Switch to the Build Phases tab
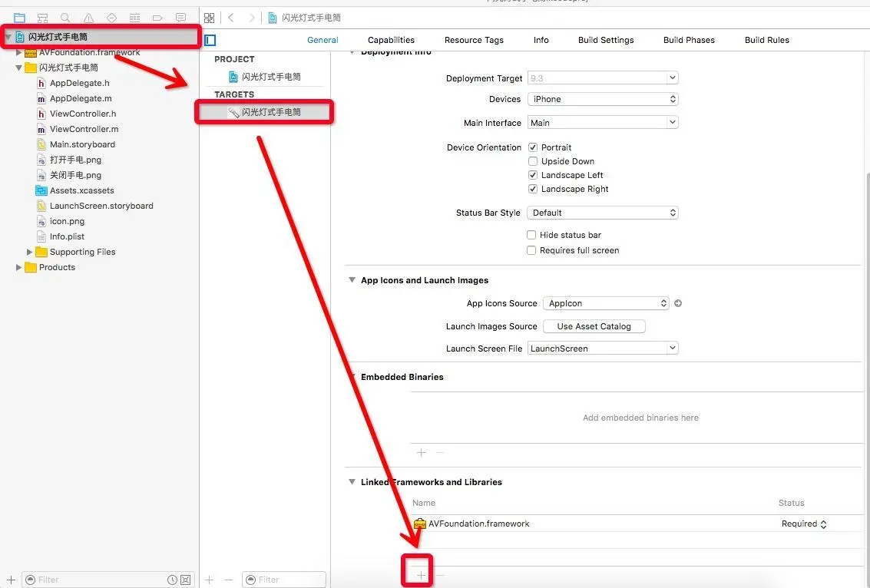 click(689, 40)
